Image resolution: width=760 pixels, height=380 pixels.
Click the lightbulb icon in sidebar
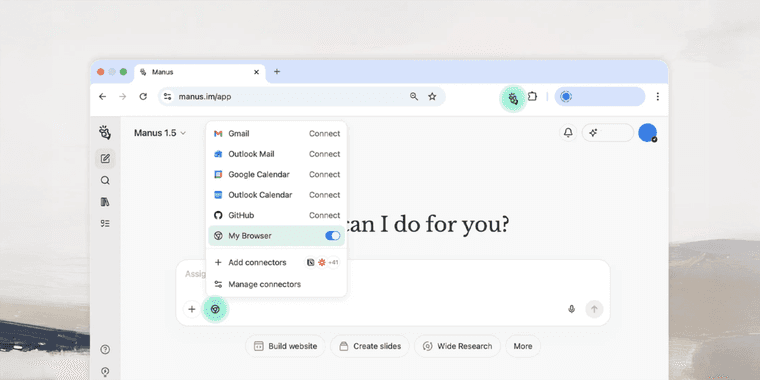pyautogui.click(x=105, y=372)
